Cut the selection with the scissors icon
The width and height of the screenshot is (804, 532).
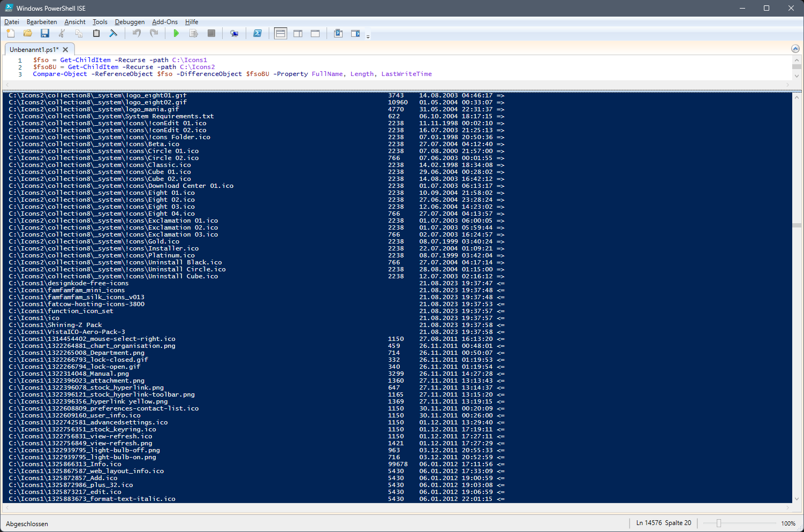pos(62,33)
